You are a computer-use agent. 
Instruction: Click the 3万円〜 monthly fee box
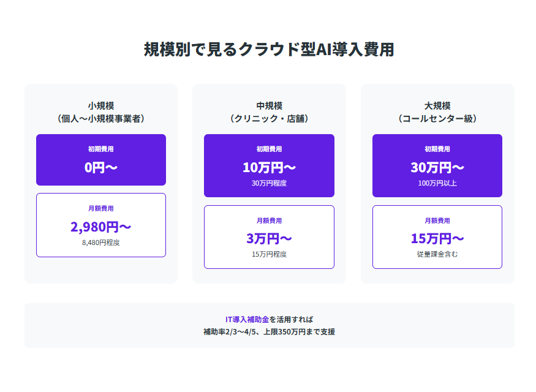coord(269,237)
